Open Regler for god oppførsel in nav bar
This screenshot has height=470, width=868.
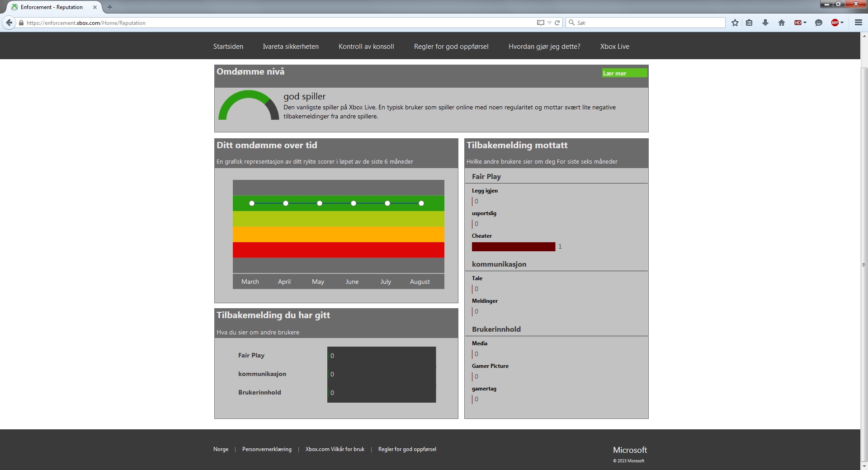click(451, 47)
